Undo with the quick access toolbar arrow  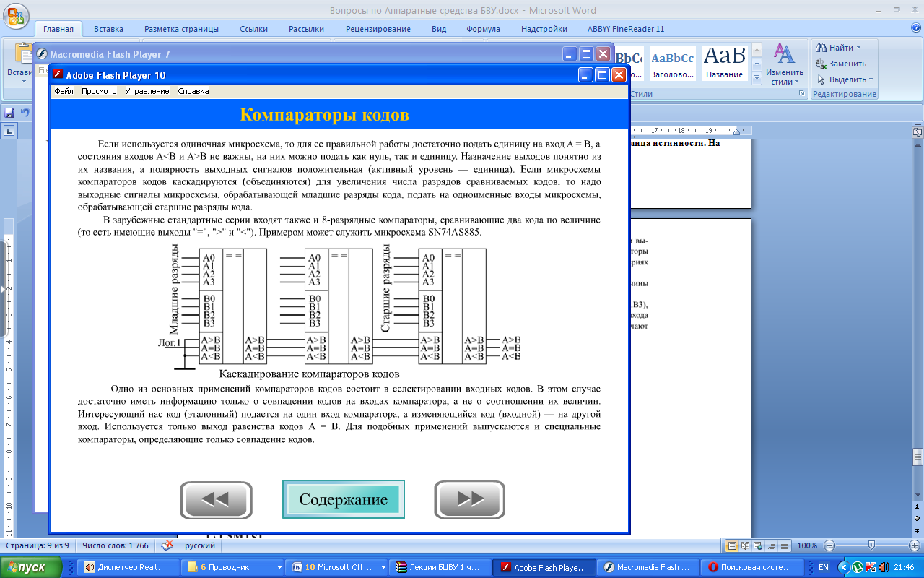tap(25, 113)
